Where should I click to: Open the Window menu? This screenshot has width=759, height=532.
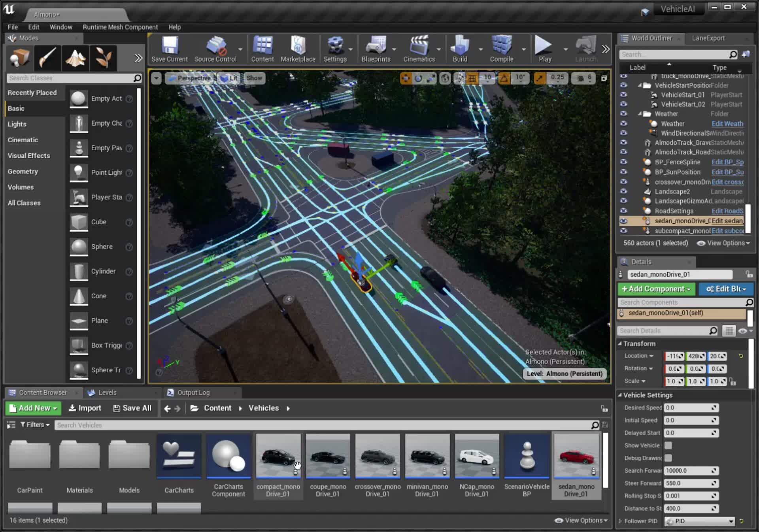click(x=61, y=27)
